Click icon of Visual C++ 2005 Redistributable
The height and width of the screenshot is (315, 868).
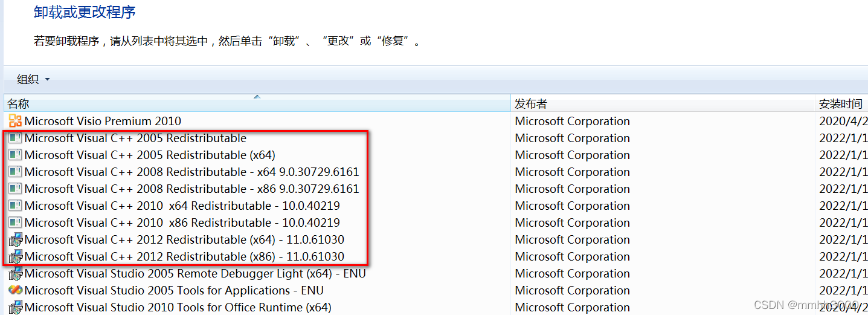click(x=15, y=138)
